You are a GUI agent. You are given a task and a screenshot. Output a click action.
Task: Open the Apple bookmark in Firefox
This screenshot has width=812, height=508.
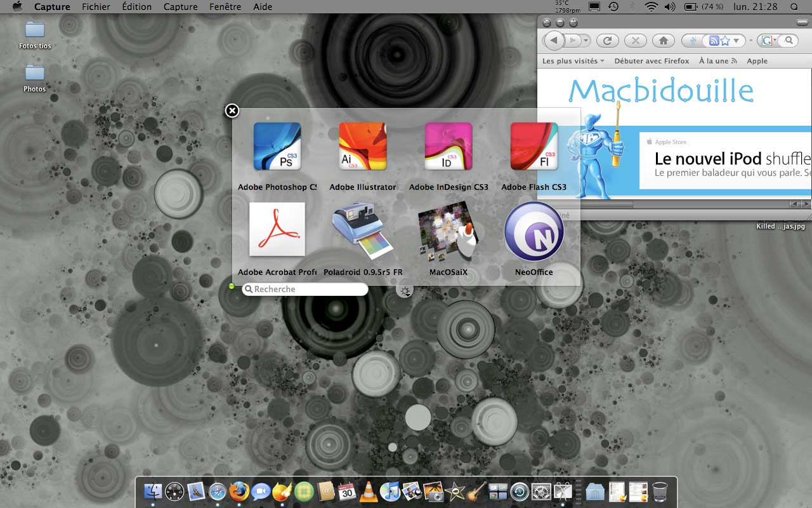[x=757, y=61]
